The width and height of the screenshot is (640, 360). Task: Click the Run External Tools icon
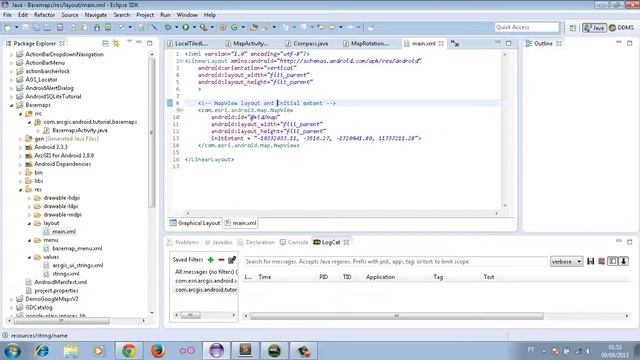203,27
